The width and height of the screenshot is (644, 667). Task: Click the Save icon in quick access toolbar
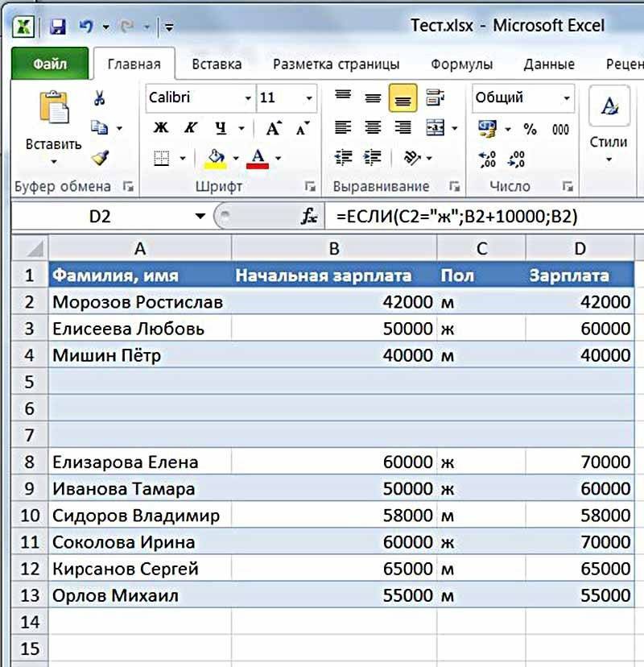[57, 27]
